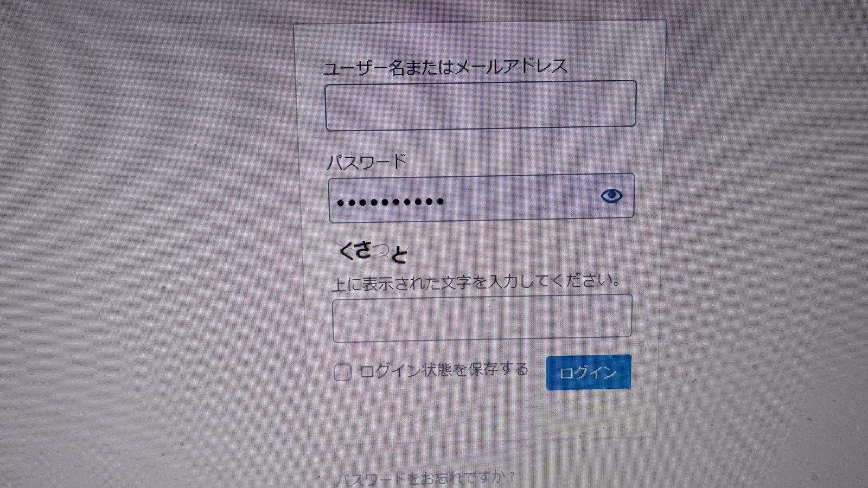
Task: Click the と character in the captcha
Action: (399, 254)
